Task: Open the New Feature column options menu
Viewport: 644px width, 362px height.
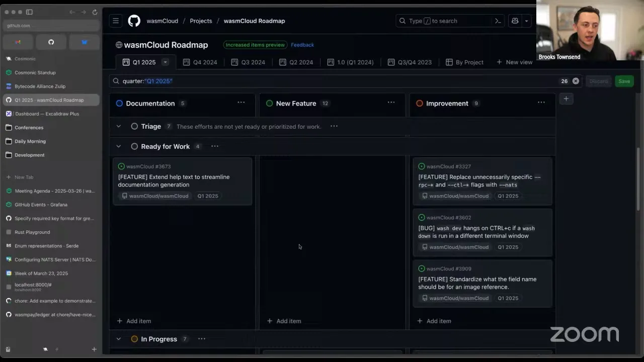Action: pos(391,103)
